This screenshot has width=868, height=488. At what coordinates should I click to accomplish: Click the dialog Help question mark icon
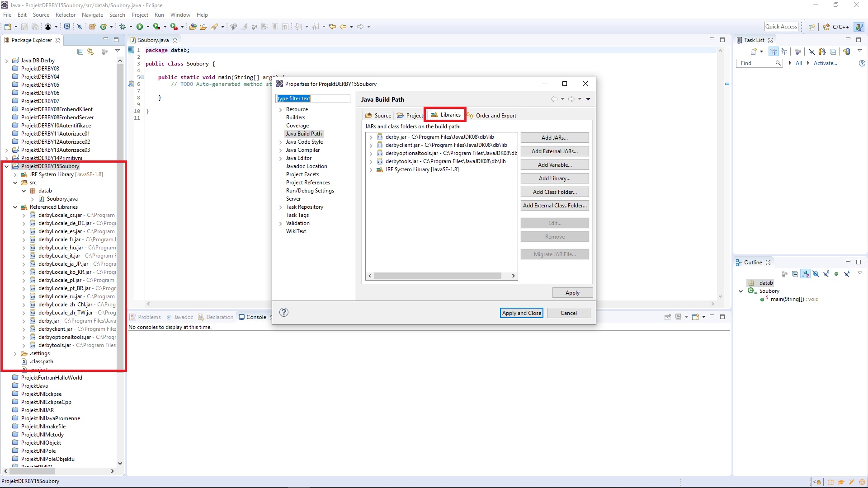point(284,312)
